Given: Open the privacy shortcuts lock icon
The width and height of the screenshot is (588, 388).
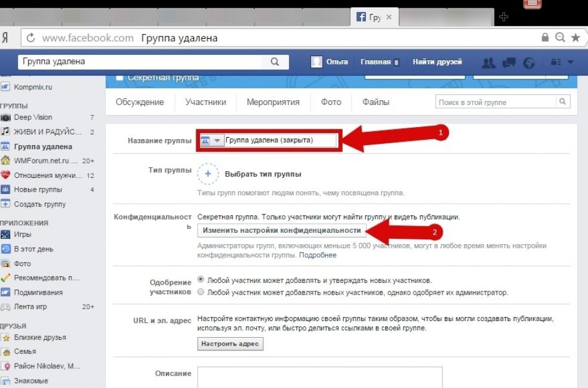Looking at the screenshot, I should click(x=556, y=62).
